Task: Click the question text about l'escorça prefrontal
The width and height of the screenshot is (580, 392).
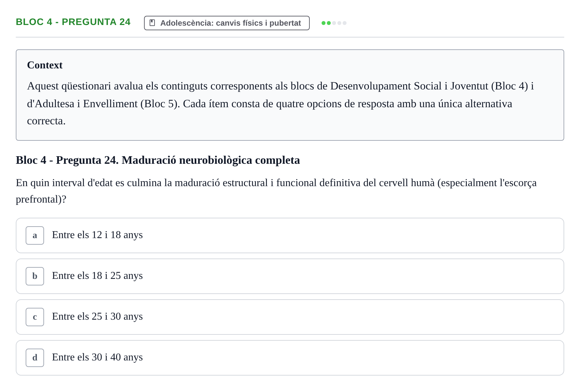Action: point(276,191)
